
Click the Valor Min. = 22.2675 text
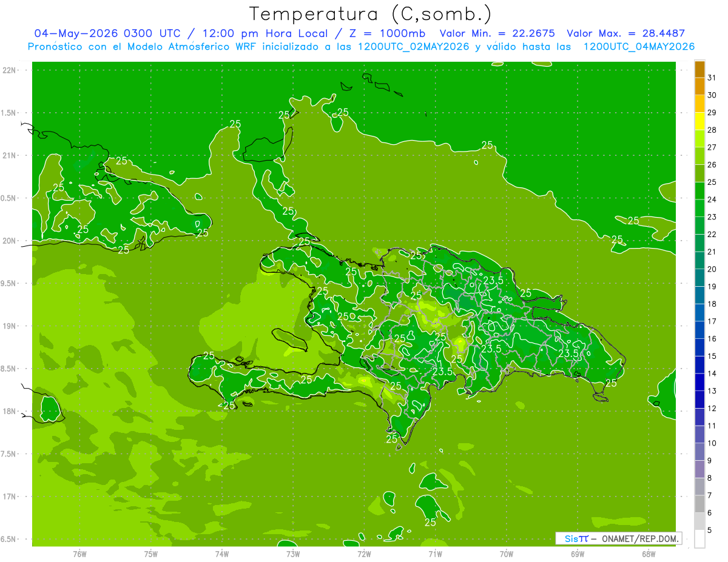pos(497,33)
